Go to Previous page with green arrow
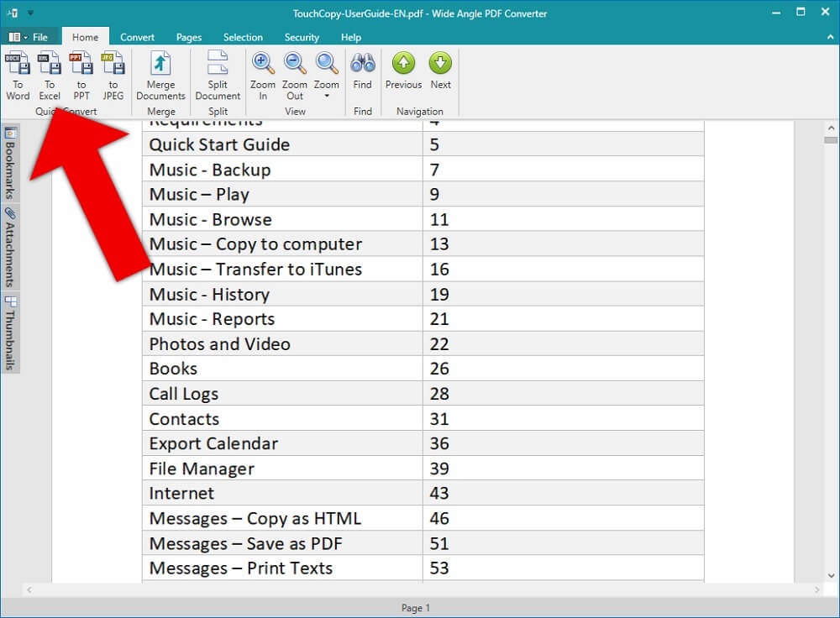This screenshot has width=840, height=618. [x=403, y=64]
